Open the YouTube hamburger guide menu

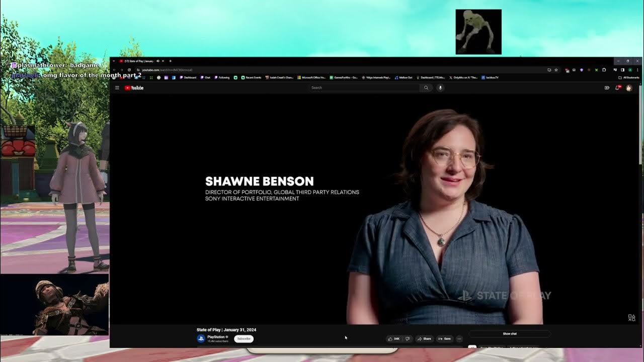[x=117, y=87]
